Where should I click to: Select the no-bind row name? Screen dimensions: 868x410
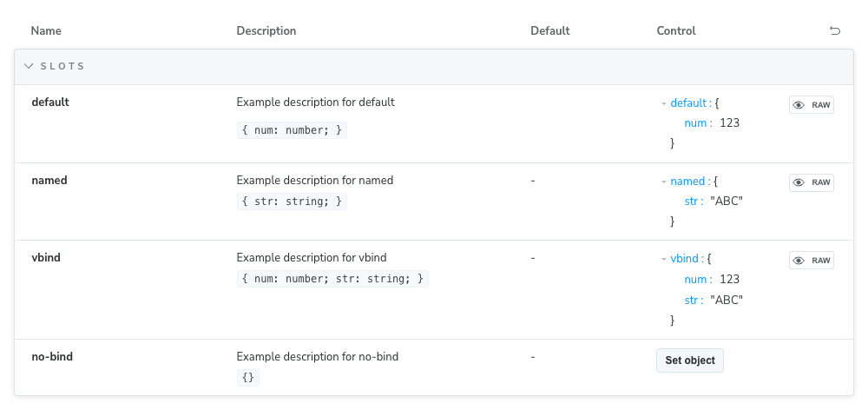[51, 356]
